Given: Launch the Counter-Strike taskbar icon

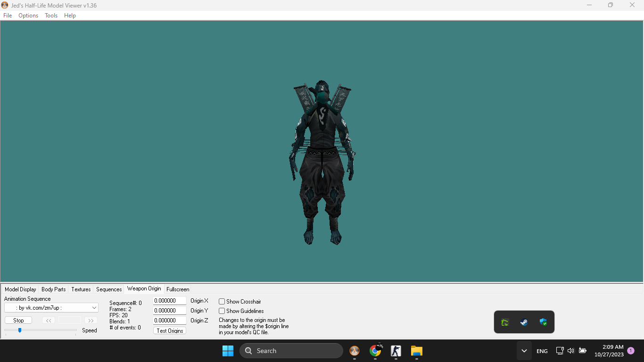Looking at the screenshot, I should [396, 351].
